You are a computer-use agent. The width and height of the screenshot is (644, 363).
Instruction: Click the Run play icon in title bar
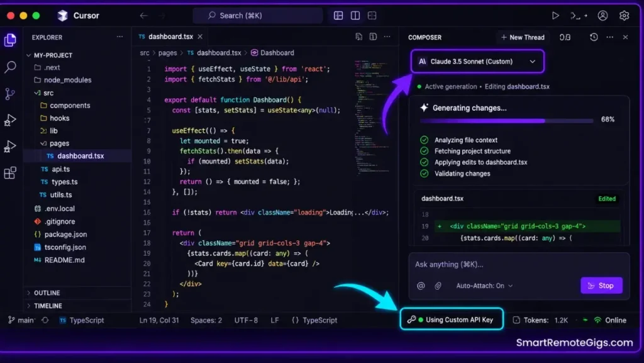[x=555, y=16]
